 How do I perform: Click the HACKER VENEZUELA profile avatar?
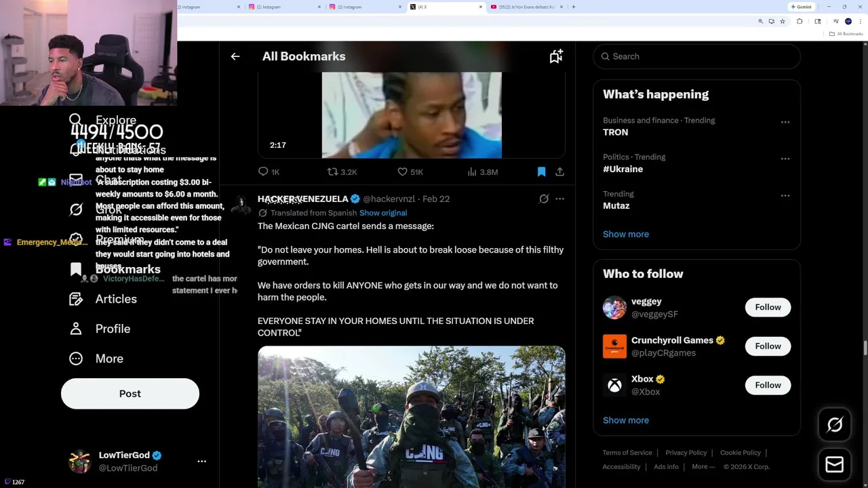[241, 204]
